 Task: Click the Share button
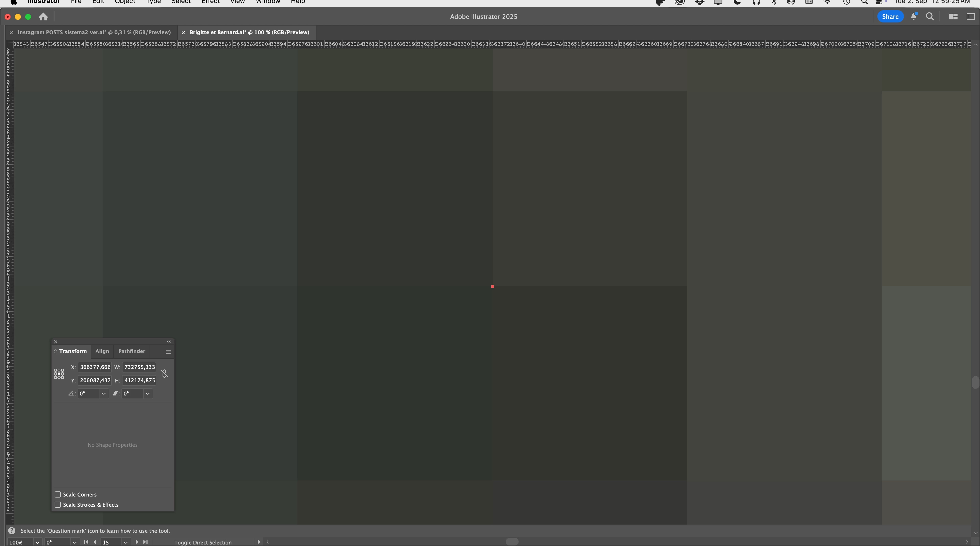(890, 16)
